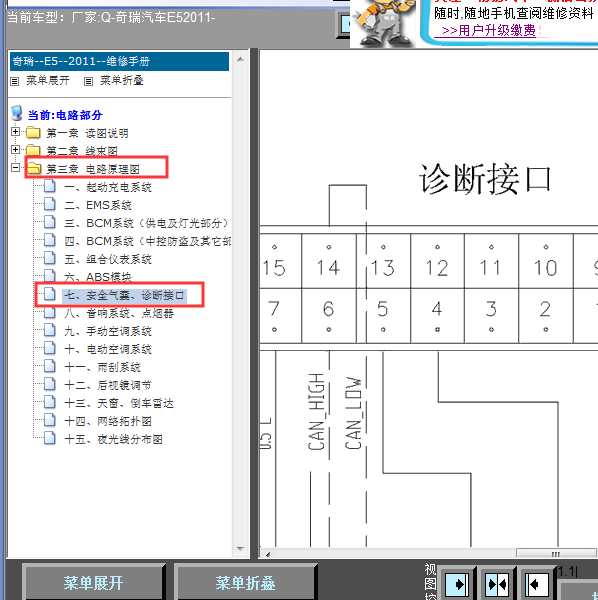The image size is (598, 600).
Task: Open 一、起动充电系统 page
Action: point(108,187)
